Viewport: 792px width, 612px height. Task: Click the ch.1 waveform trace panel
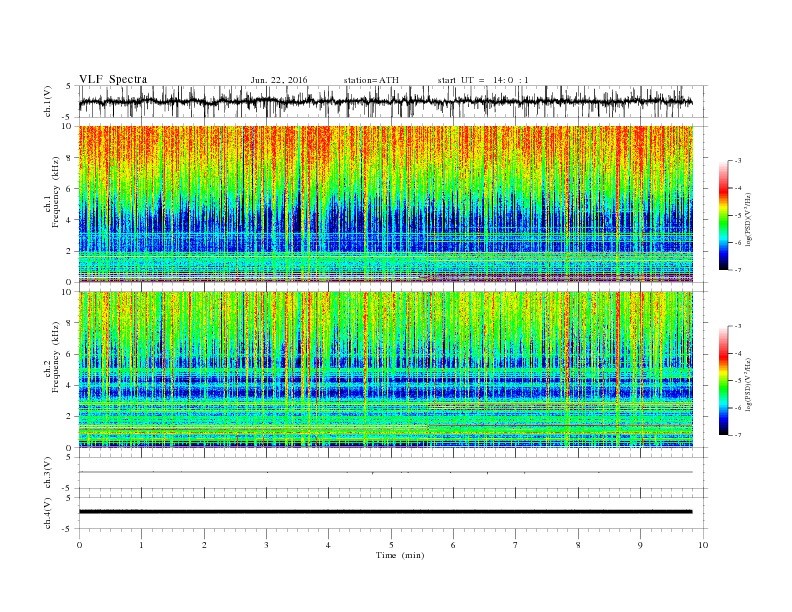pos(393,101)
